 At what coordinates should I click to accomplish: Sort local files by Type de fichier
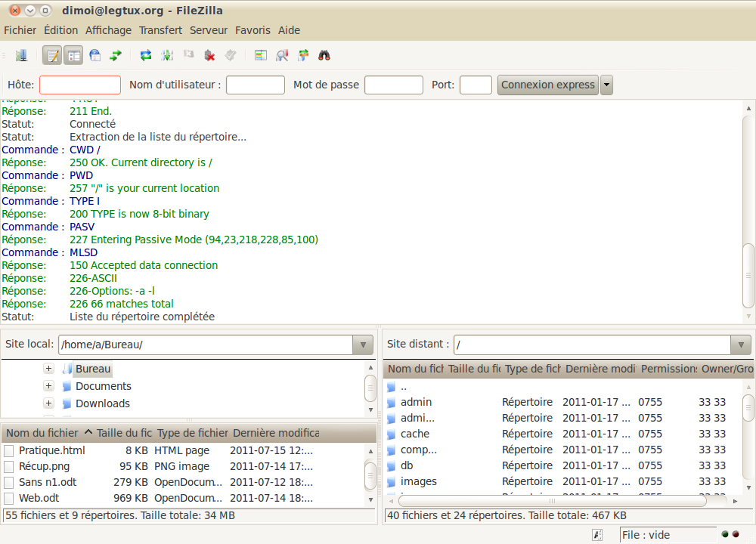[x=192, y=433]
